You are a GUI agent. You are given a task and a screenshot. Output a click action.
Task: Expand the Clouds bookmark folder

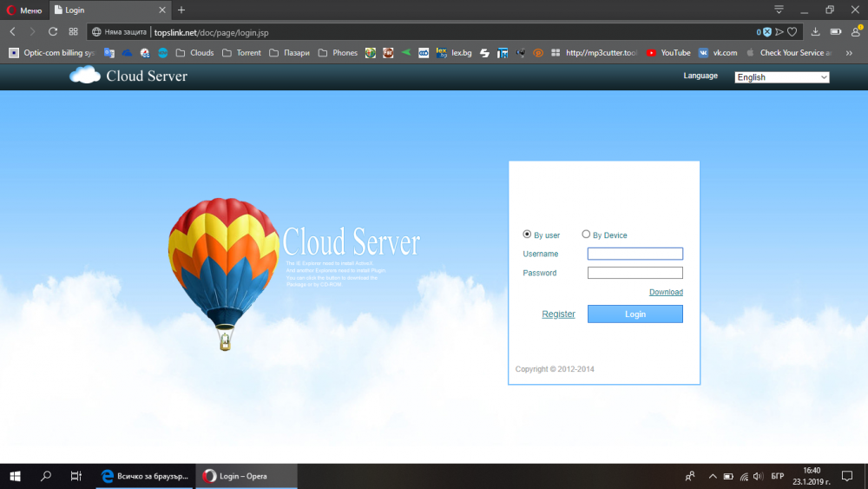coord(194,53)
